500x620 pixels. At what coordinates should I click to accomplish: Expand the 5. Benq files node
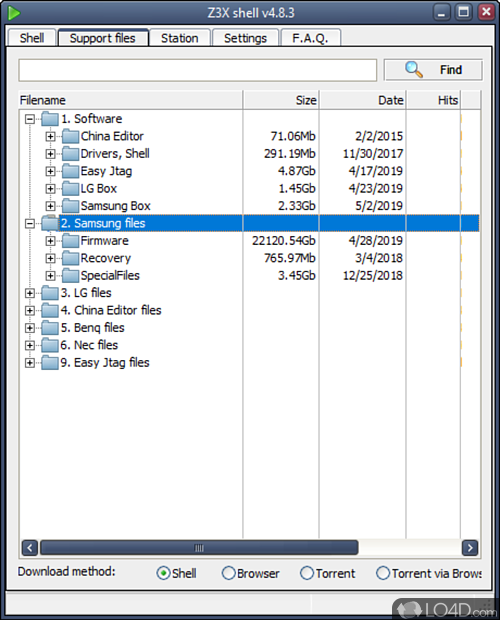[x=30, y=328]
